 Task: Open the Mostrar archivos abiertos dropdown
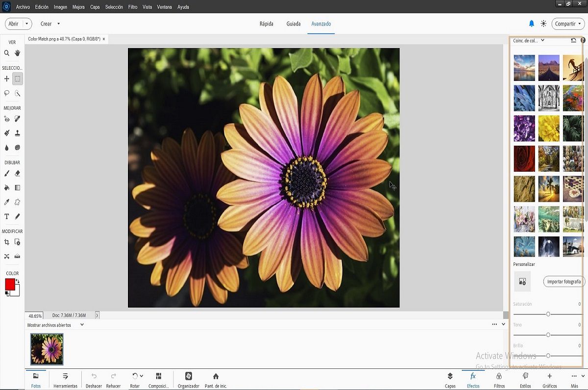point(82,324)
